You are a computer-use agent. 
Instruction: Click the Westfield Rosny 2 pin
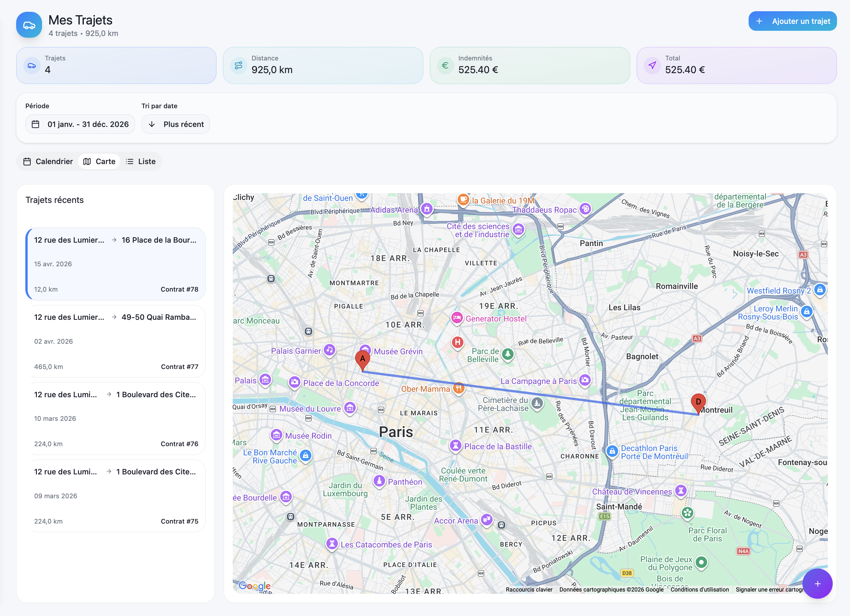820,290
